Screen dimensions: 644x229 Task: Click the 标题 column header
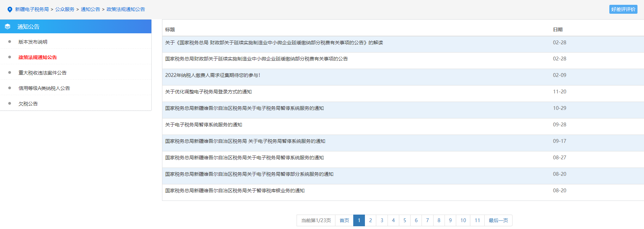point(170,30)
